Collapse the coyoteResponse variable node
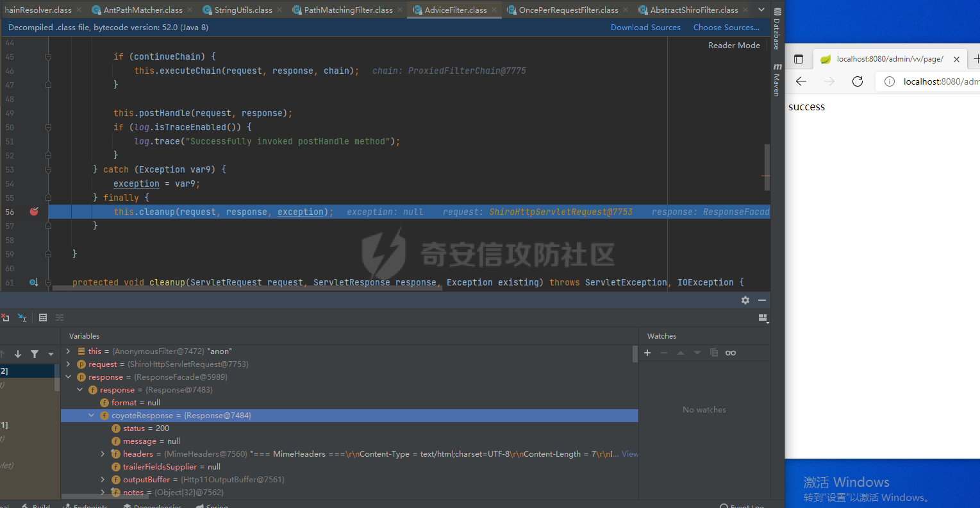Viewport: 980px width, 508px height. point(92,416)
